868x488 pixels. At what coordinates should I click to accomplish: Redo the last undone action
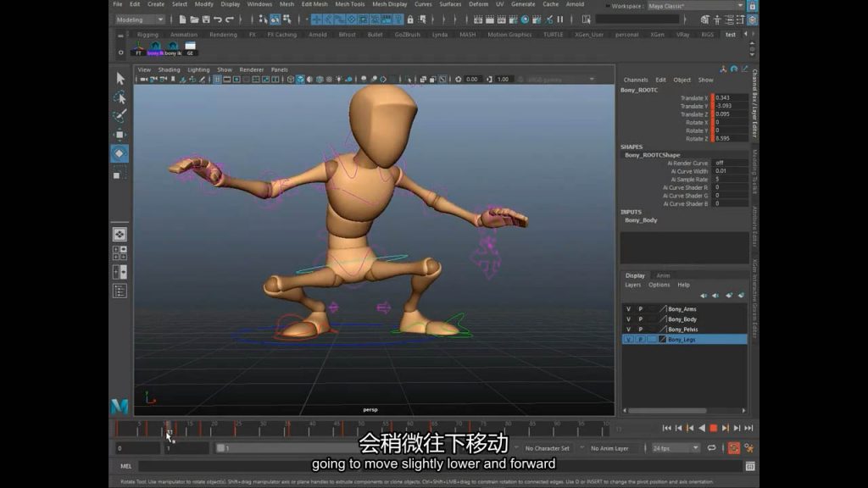pyautogui.click(x=230, y=19)
